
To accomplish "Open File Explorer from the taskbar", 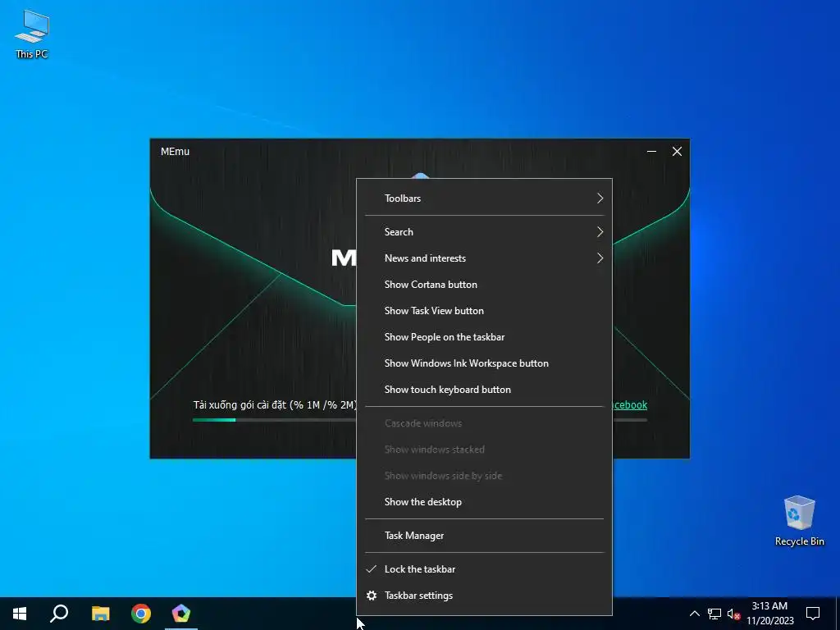I will tap(100, 614).
